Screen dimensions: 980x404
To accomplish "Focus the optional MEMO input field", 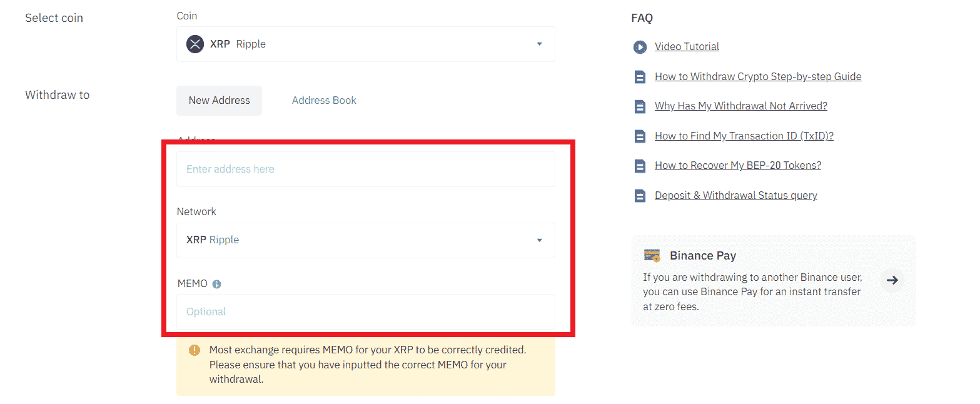I will coord(365,311).
